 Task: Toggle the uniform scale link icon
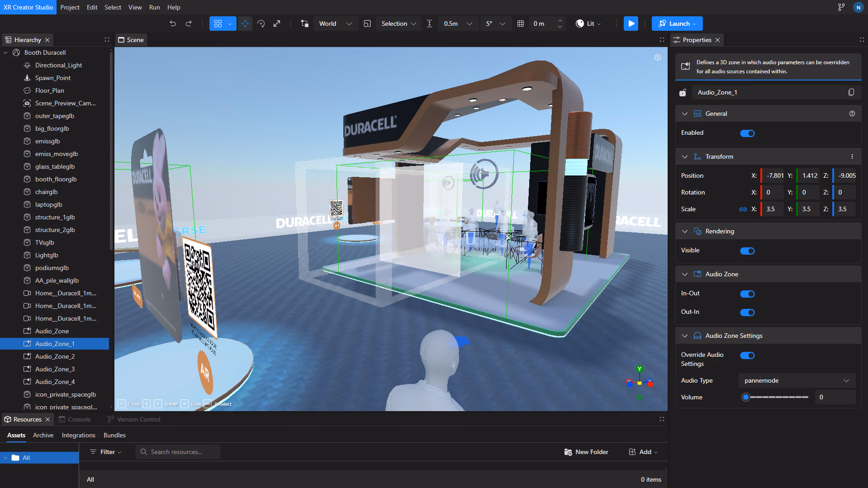(x=743, y=209)
